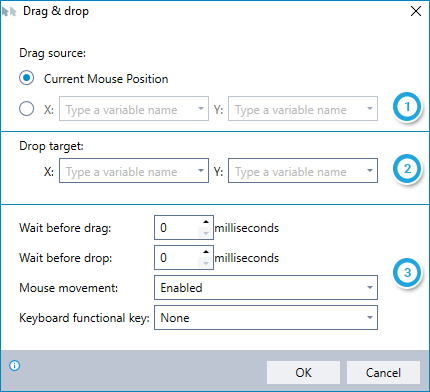The image size is (430, 392).
Task: Increase the Wait before drag value
Action: point(206,222)
